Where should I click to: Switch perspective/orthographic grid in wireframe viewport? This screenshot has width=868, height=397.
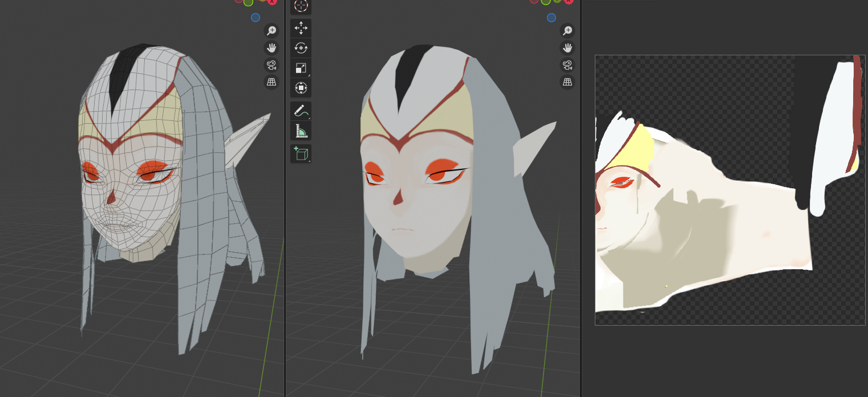click(x=271, y=82)
